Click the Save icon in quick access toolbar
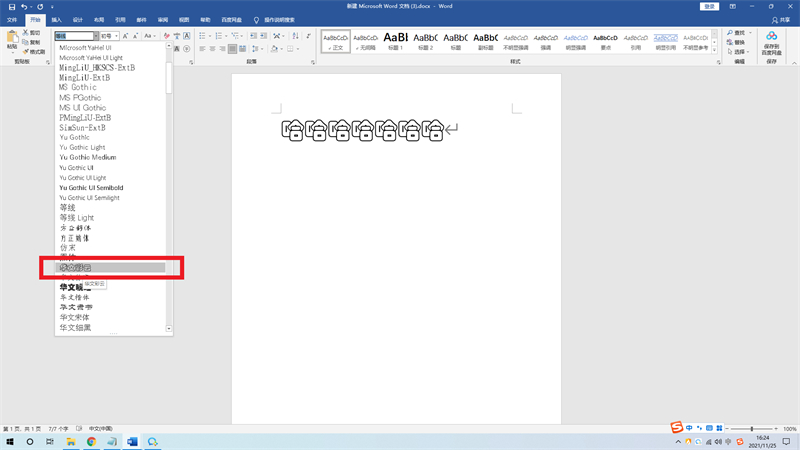800x450 pixels. [x=10, y=6]
